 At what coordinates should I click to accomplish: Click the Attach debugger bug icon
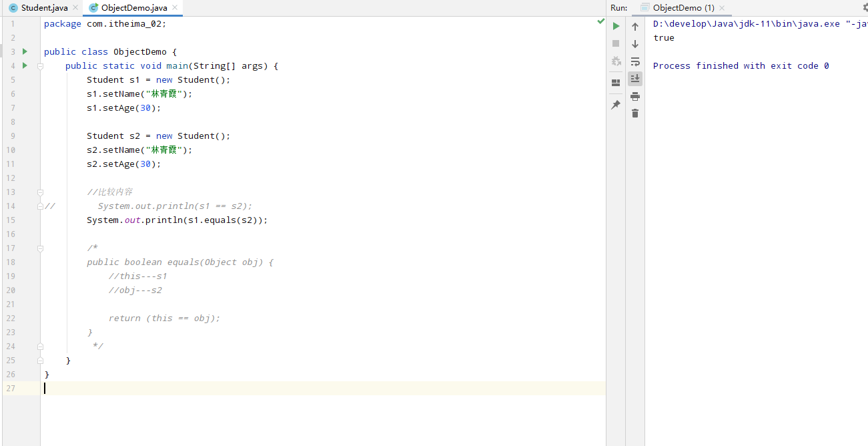(x=616, y=61)
